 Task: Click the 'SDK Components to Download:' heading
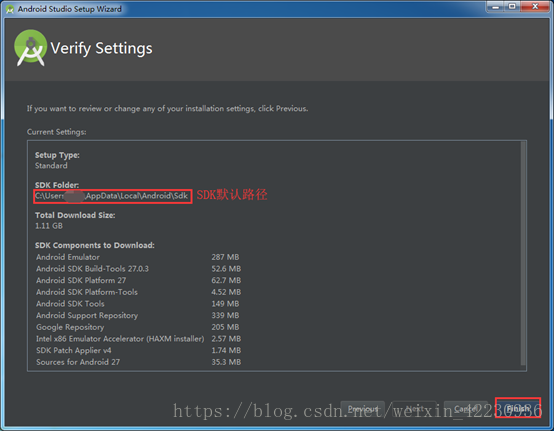(95, 245)
